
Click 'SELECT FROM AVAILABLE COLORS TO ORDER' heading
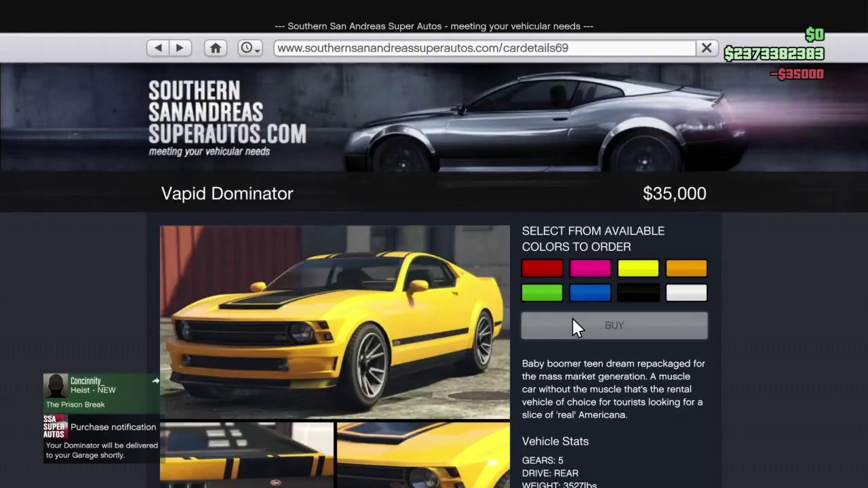(593, 239)
